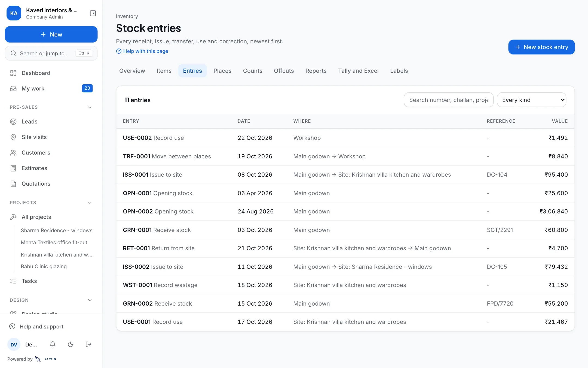
Task: Click the New stock entry button
Action: 541,47
